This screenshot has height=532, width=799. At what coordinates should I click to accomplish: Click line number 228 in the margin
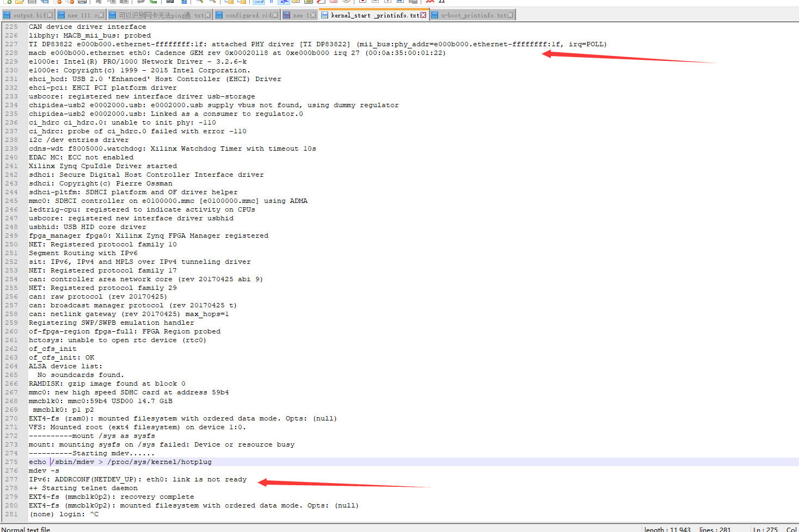[x=11, y=53]
